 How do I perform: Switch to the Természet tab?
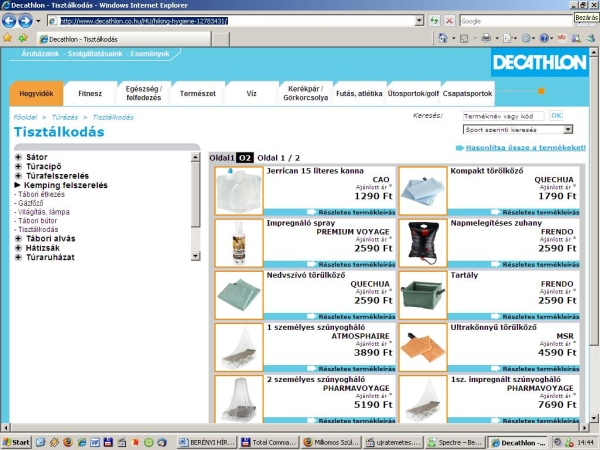click(198, 93)
